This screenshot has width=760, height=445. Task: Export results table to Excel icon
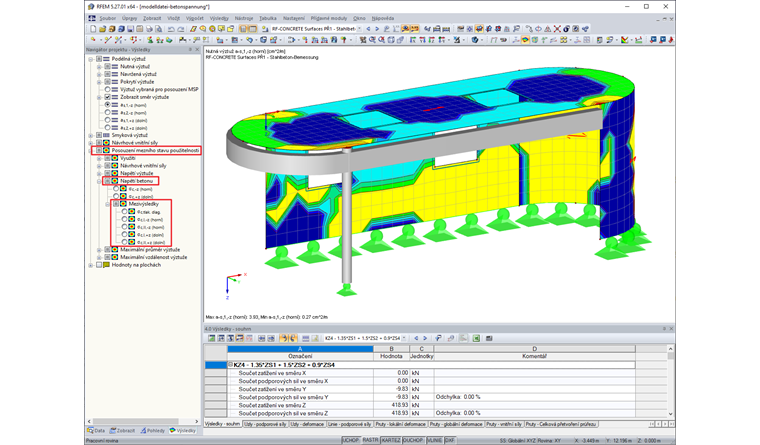click(476, 338)
